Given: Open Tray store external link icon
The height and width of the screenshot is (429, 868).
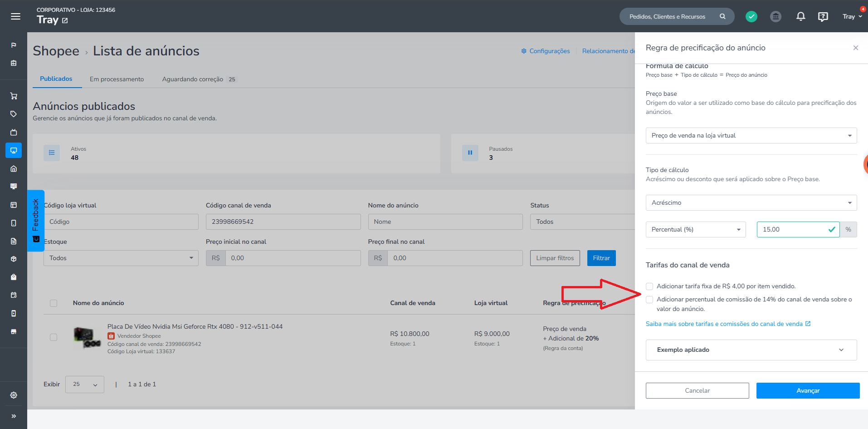Looking at the screenshot, I should pos(65,20).
